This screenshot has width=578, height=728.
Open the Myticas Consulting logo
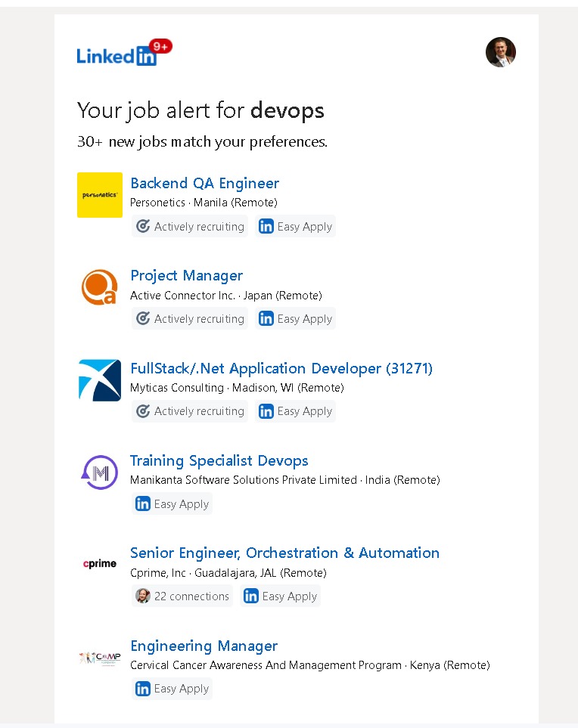(100, 379)
